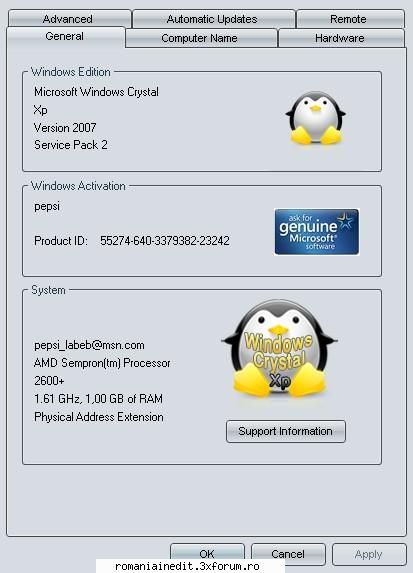
Task: Select the General tab
Action: [x=65, y=37]
